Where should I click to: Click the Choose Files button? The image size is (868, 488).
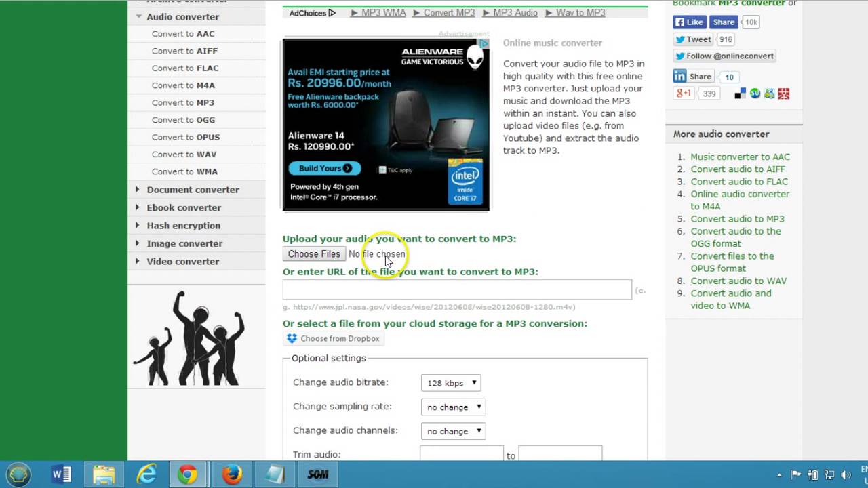click(314, 254)
